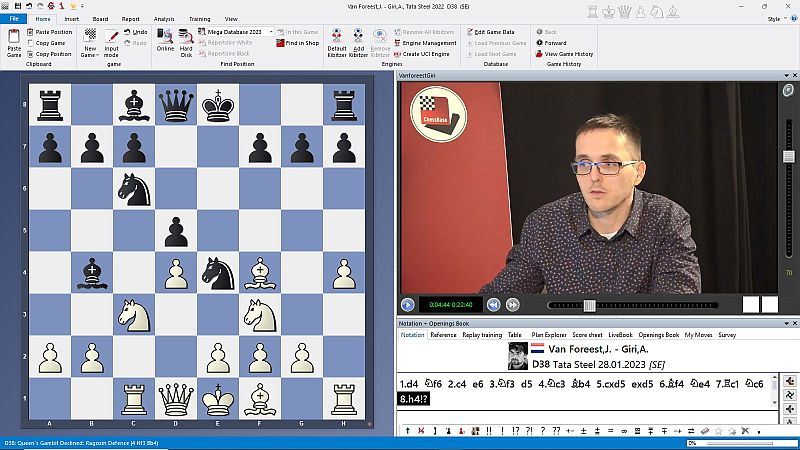Click the video seek slider handle
Viewport: 800px width, 450px height.
[589, 305]
